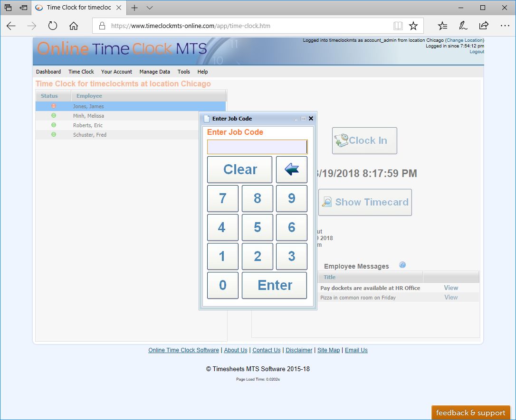Open the Time Clock menu
The image size is (516, 420).
(x=81, y=72)
